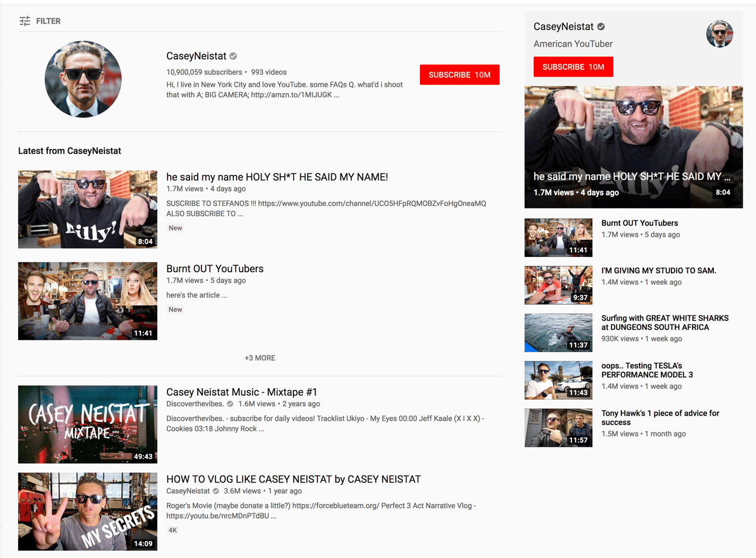The height and width of the screenshot is (558, 756).
Task: Click CaseyNeistat's verified badge checkmark
Action: (233, 55)
